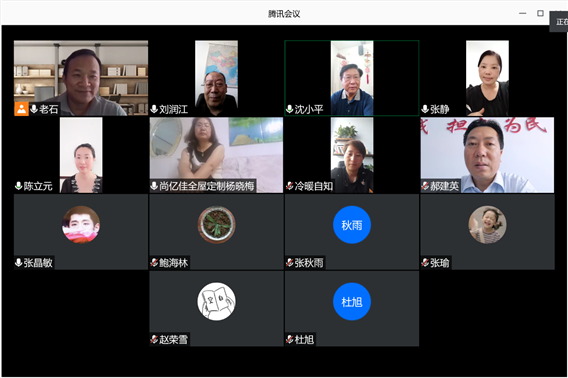This screenshot has height=378, width=568.
Task: Click the microphone icon next to 老石
Action: [x=34, y=109]
